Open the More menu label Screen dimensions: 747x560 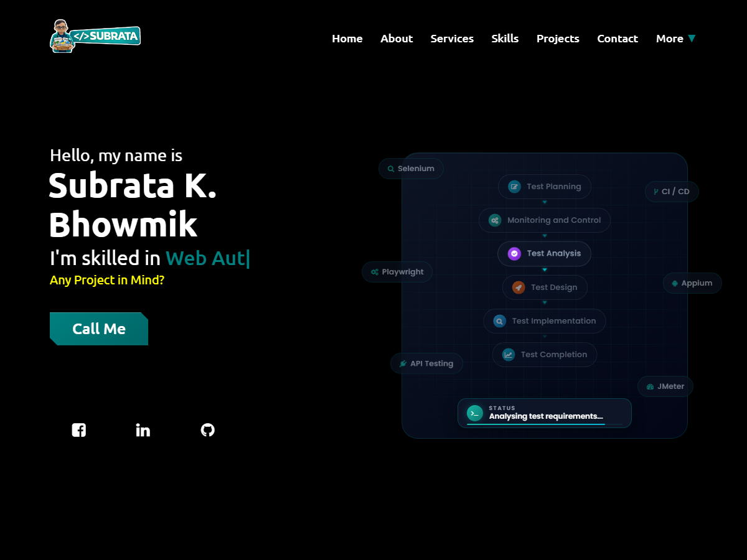[670, 39]
